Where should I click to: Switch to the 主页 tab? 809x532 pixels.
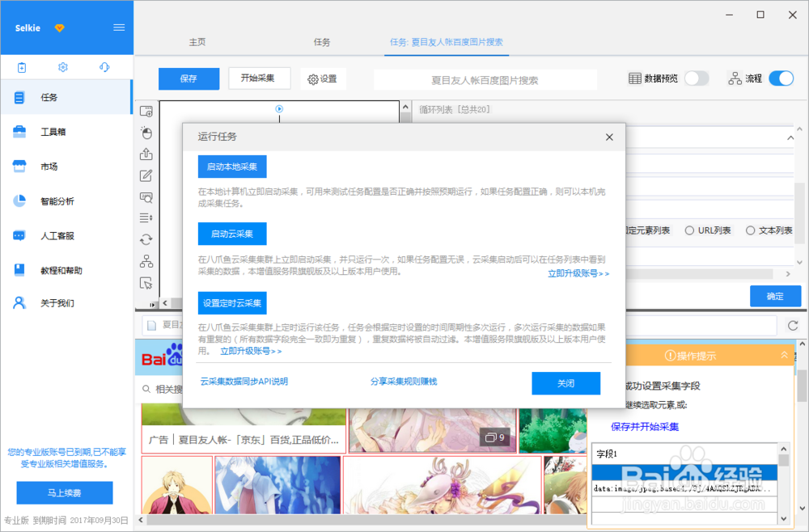(197, 42)
